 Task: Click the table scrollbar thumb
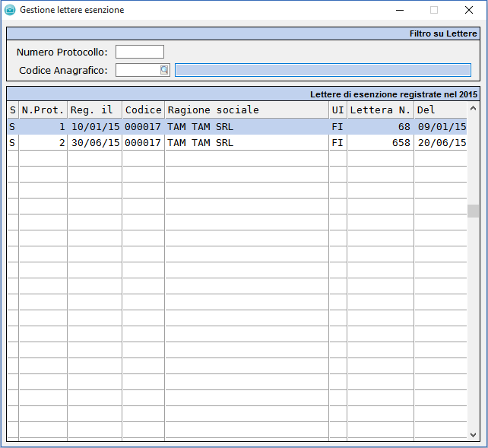pos(473,211)
